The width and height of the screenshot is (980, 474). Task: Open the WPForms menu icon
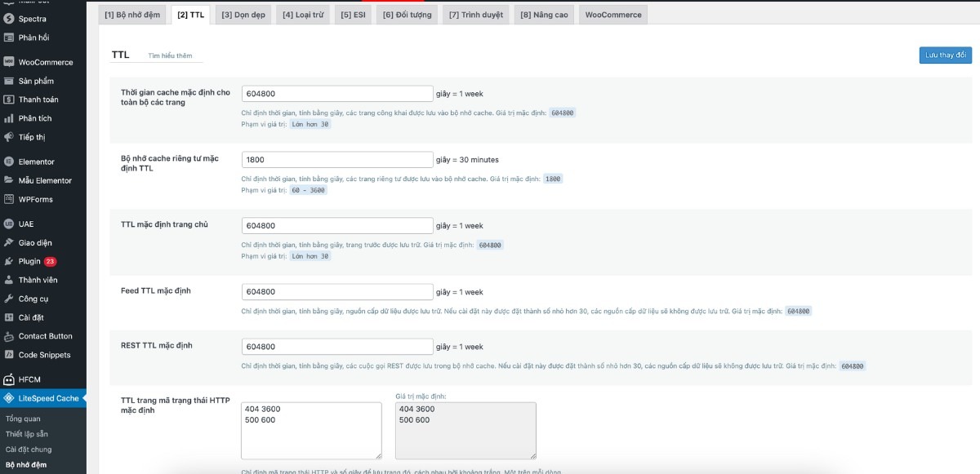coord(9,199)
